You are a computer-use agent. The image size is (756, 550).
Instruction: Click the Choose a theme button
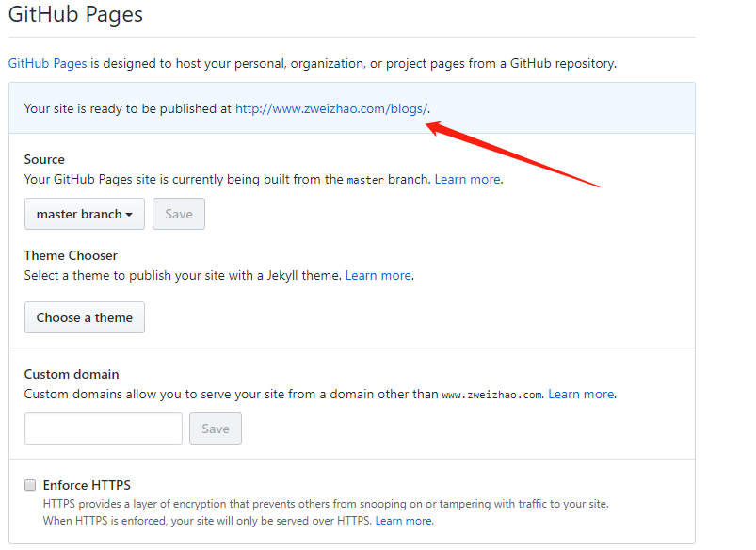[x=85, y=317]
